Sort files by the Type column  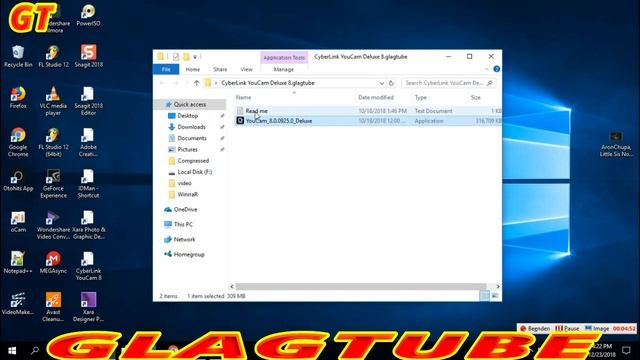coord(421,98)
